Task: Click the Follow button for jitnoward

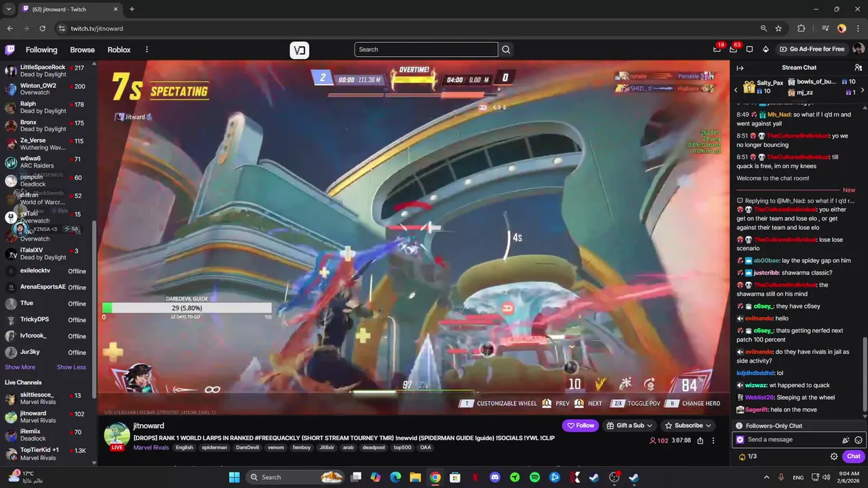Action: click(580, 426)
